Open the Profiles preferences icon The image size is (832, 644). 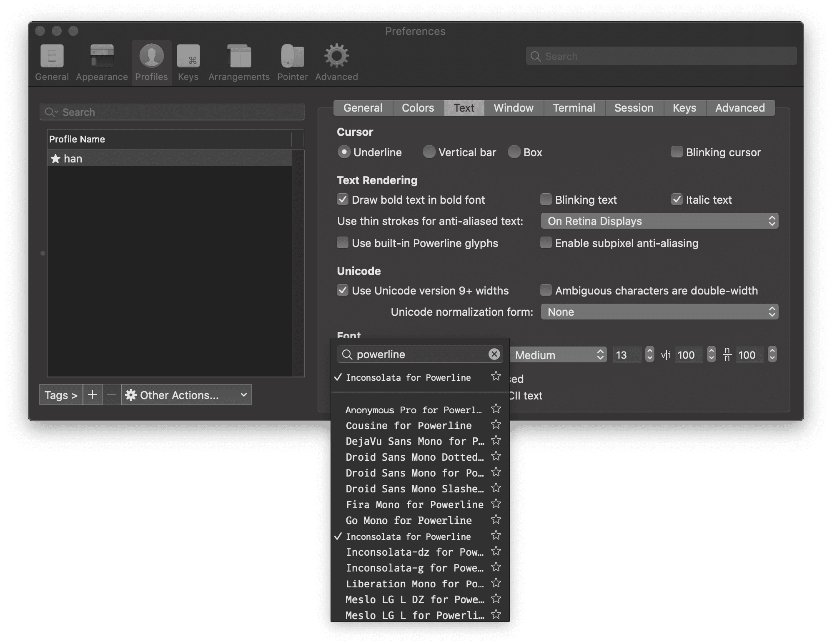click(151, 62)
